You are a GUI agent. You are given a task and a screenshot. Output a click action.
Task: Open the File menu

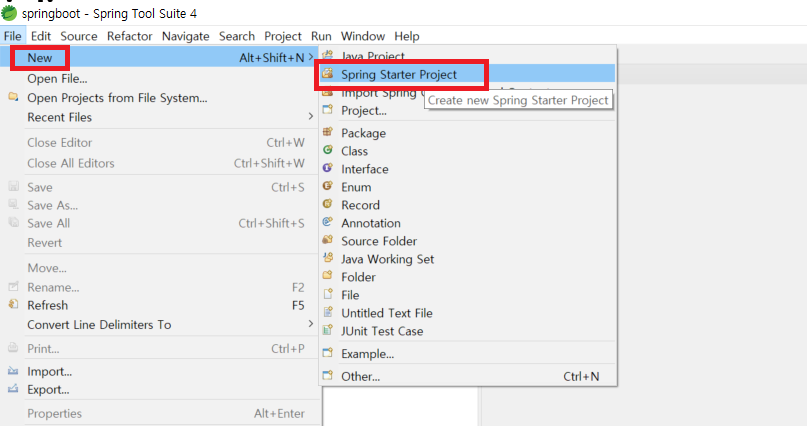tap(12, 36)
